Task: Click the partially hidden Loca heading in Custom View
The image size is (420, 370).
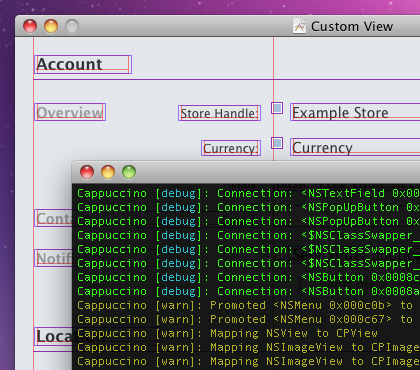Action: (x=53, y=336)
